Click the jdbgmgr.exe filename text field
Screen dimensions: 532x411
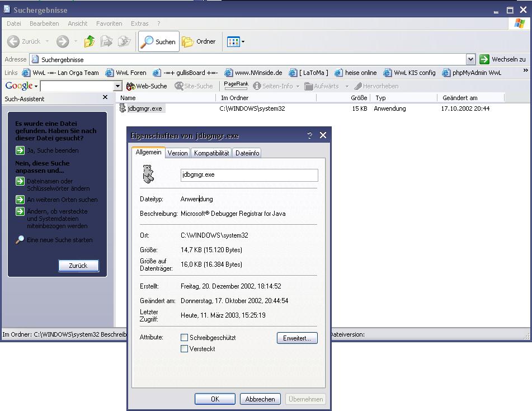[x=249, y=175]
